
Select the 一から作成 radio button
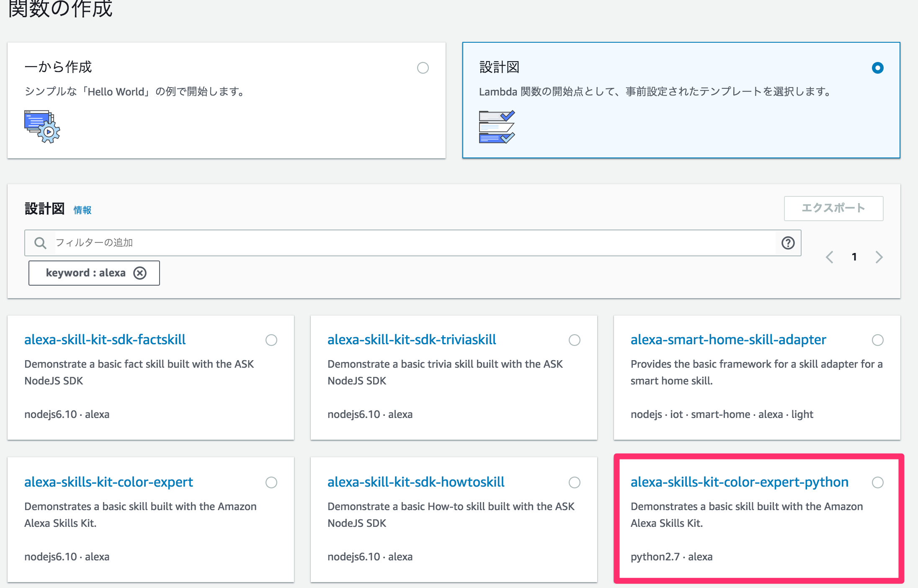tap(423, 68)
